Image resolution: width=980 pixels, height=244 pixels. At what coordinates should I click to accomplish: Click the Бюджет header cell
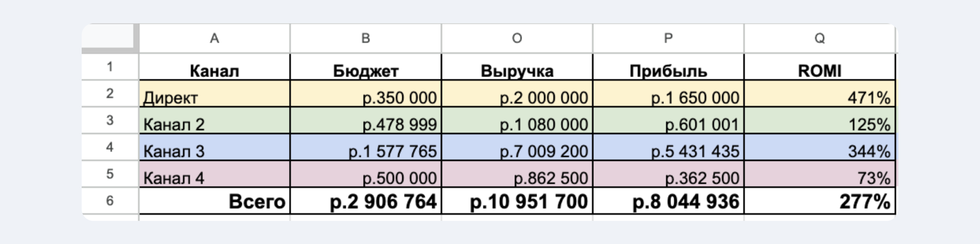pos(366,67)
